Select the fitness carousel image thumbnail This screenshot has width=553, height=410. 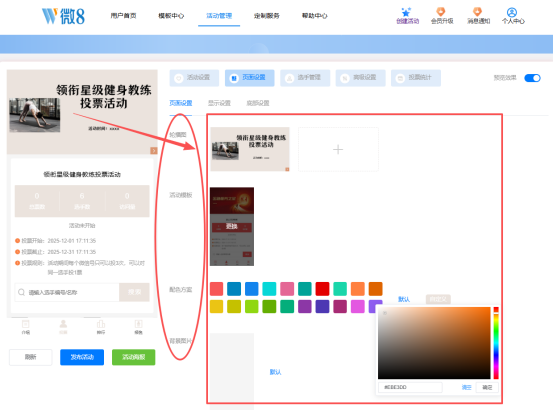(250, 149)
